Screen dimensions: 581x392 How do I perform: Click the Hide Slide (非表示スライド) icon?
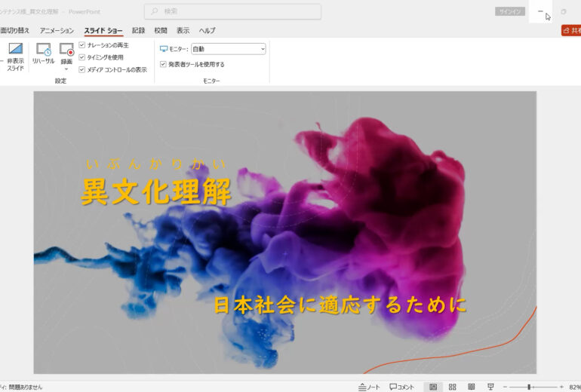tap(15, 50)
